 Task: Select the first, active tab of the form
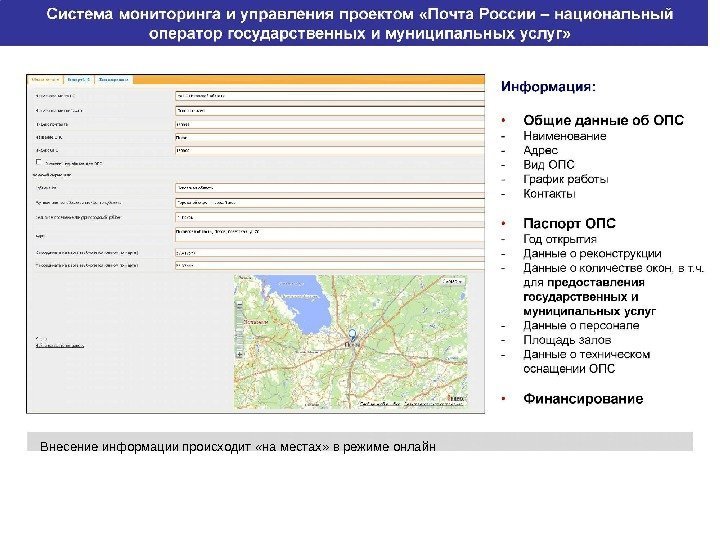click(x=45, y=80)
